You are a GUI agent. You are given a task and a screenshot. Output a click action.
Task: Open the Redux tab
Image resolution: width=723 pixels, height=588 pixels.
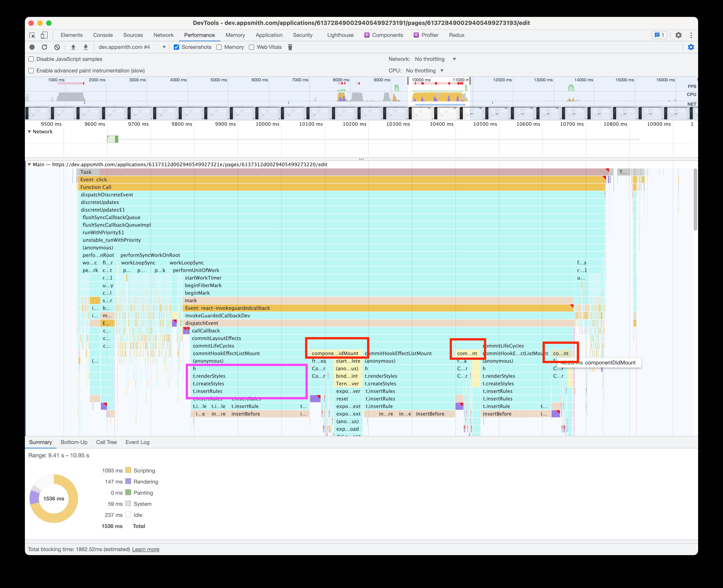(457, 35)
